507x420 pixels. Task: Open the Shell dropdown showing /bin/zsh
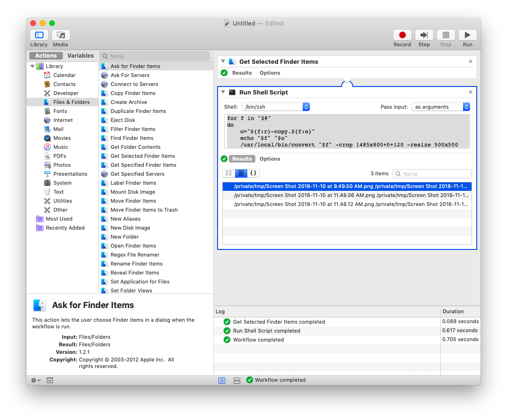(x=276, y=107)
